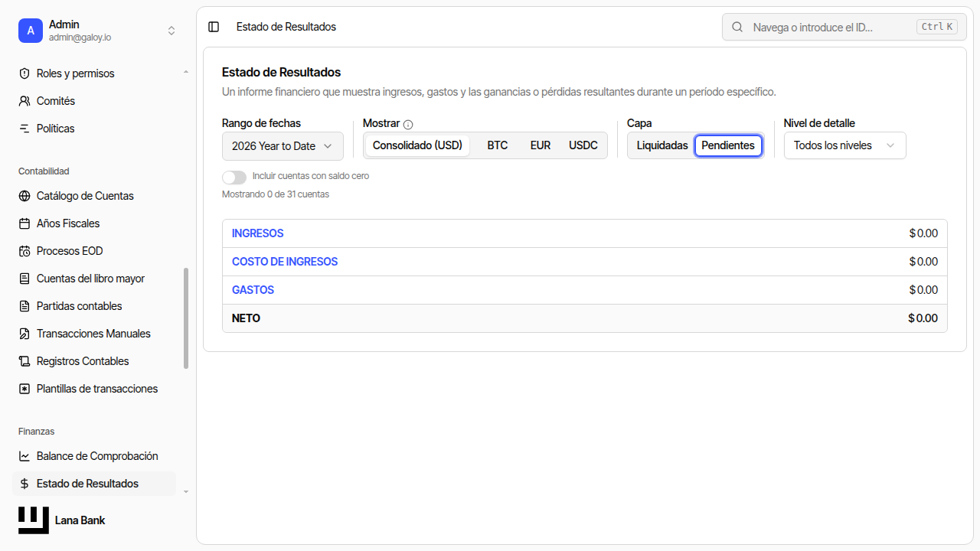This screenshot has width=980, height=551.
Task: Click the Lana Bank logo
Action: pyautogui.click(x=34, y=520)
